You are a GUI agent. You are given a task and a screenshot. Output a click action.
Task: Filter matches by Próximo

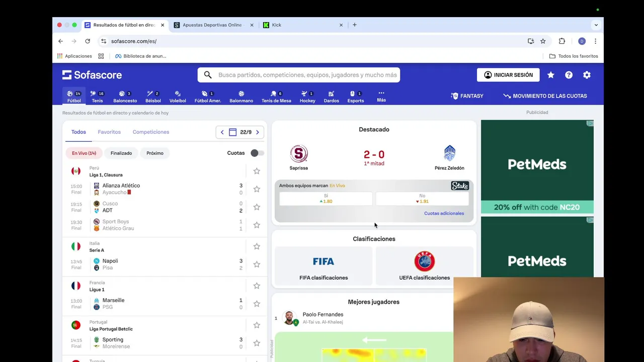pyautogui.click(x=155, y=153)
